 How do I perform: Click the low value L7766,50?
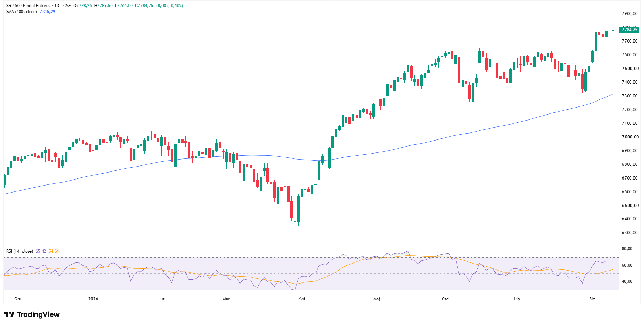pyautogui.click(x=124, y=6)
